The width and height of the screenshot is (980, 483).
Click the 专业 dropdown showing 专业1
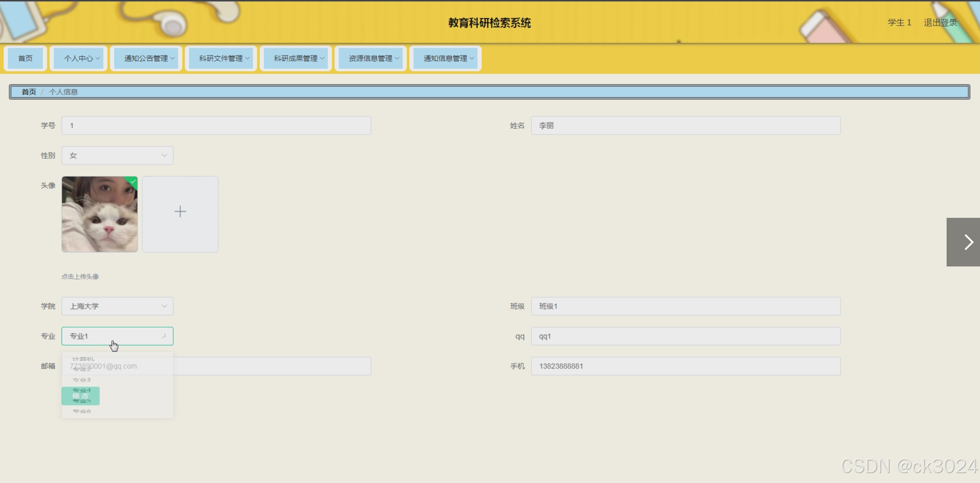(x=117, y=336)
